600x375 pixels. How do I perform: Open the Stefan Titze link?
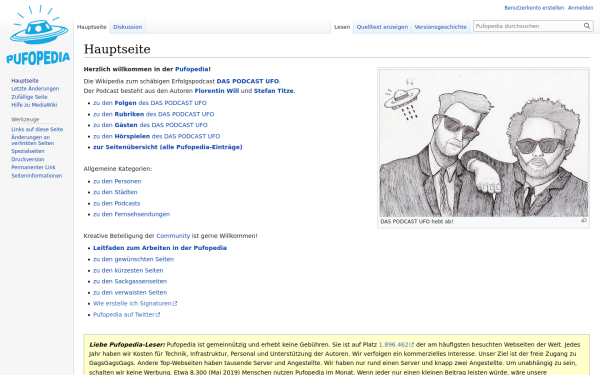(x=274, y=91)
